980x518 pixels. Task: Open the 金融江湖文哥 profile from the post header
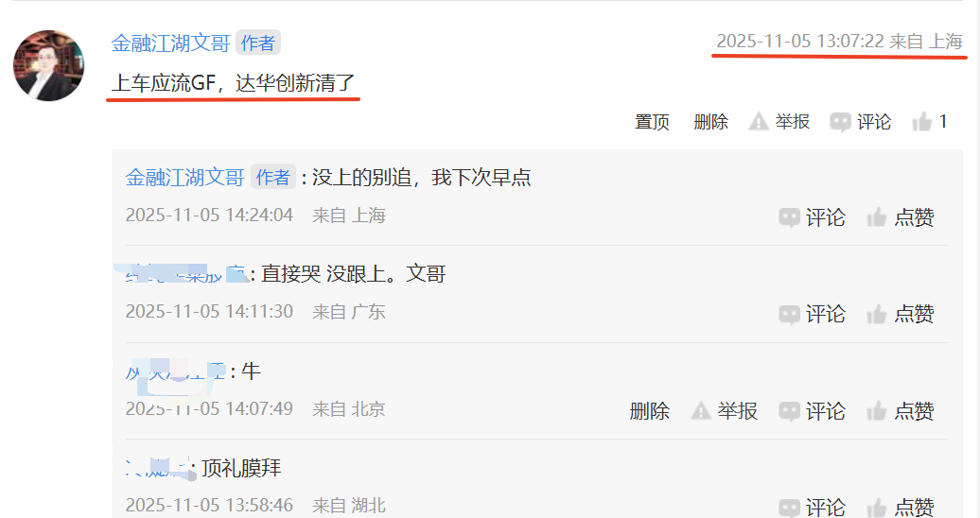[170, 43]
